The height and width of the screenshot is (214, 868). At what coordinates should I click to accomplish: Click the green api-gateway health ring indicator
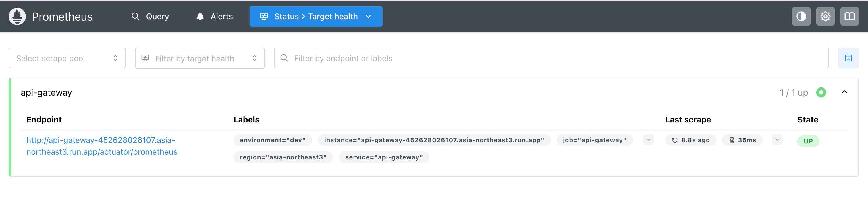tap(821, 92)
